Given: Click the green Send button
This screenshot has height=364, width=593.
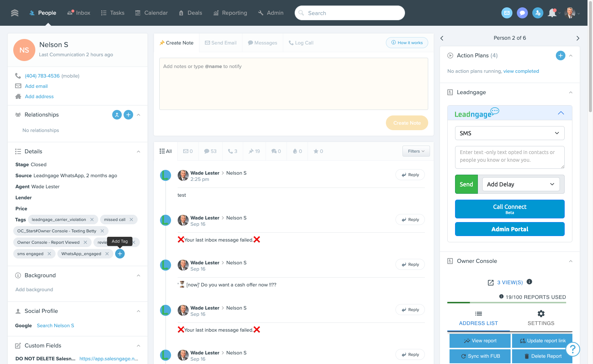Looking at the screenshot, I should (466, 184).
